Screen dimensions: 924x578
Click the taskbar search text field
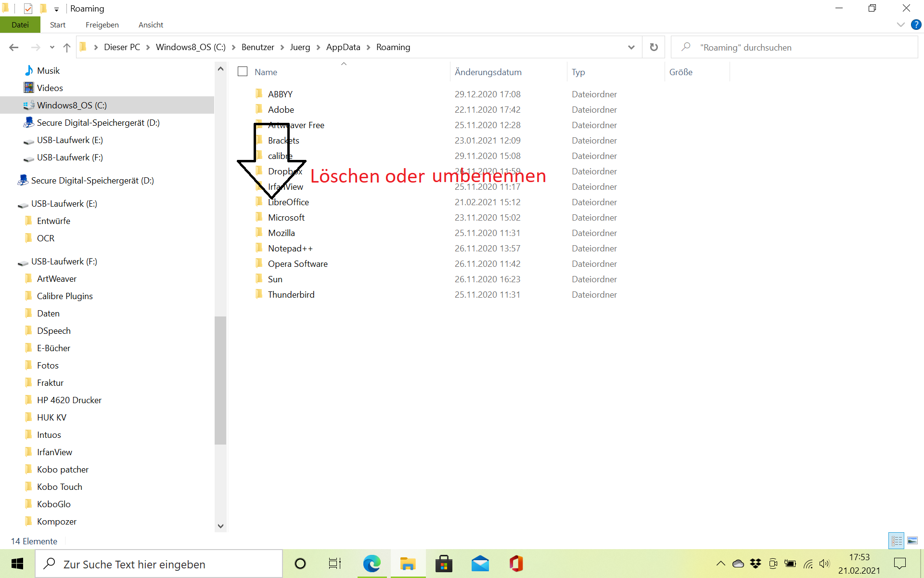[159, 564]
